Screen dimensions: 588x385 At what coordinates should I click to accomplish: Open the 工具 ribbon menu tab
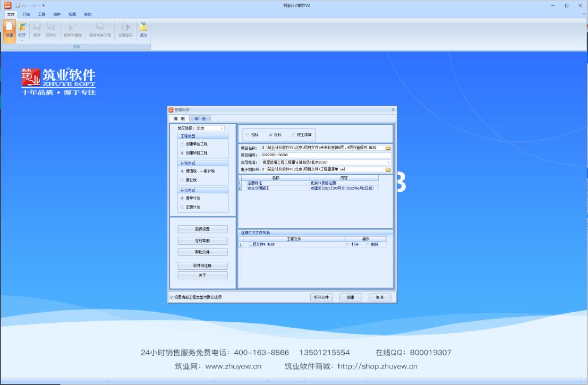[x=41, y=14]
